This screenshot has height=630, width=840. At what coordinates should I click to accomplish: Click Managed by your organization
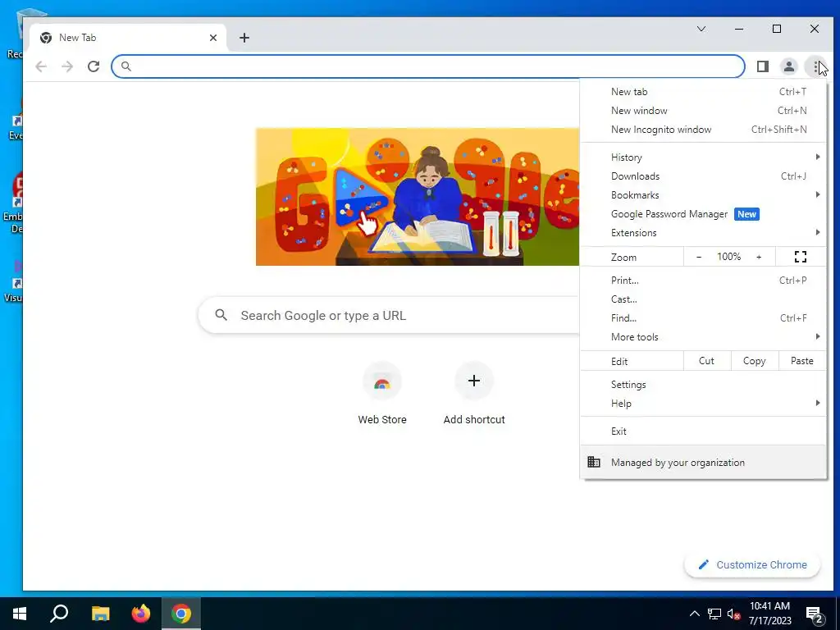click(704, 463)
